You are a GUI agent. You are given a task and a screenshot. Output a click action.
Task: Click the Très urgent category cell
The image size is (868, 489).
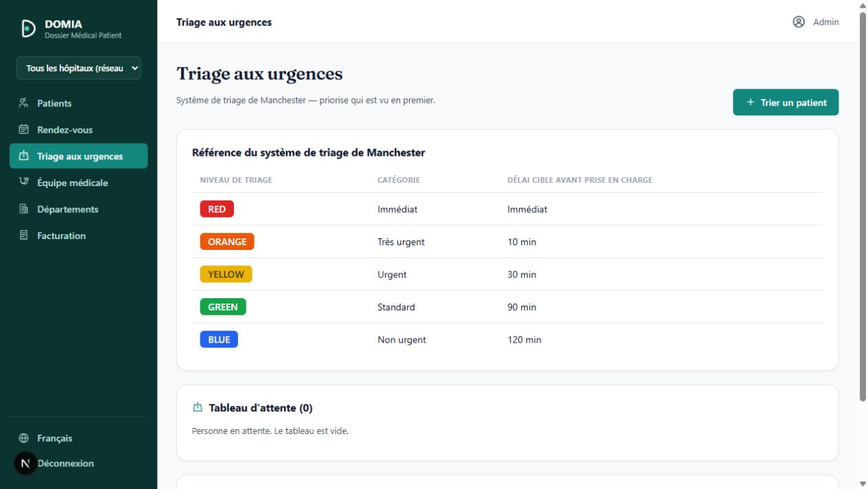(401, 242)
